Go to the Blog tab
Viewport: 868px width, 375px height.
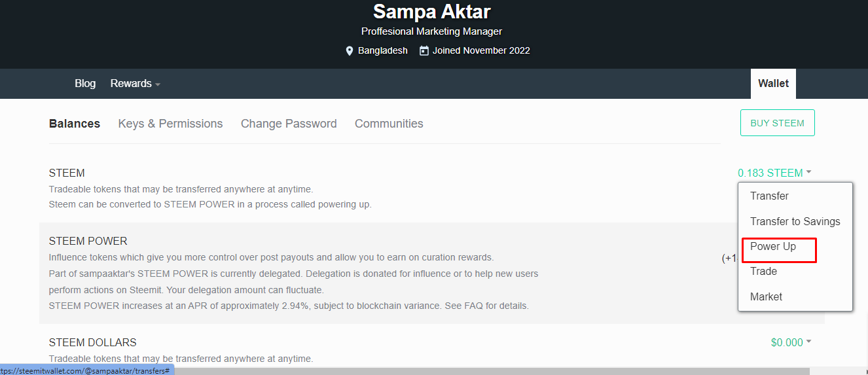click(x=85, y=84)
